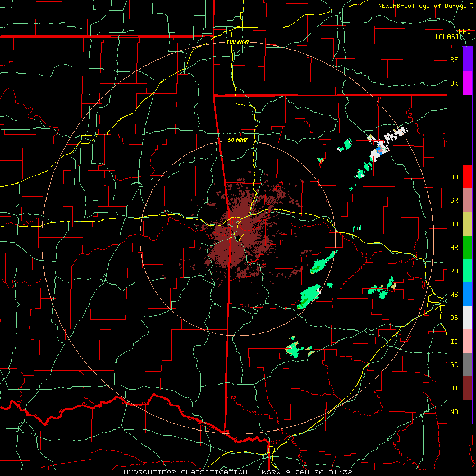Click the UK magenta legend swatch
The height and width of the screenshot is (476, 476).
coord(467,83)
